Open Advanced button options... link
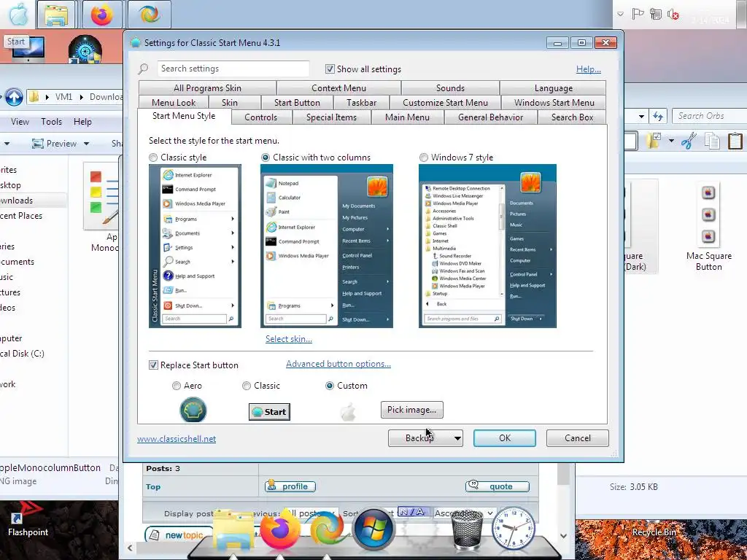This screenshot has height=560, width=747. 338,364
